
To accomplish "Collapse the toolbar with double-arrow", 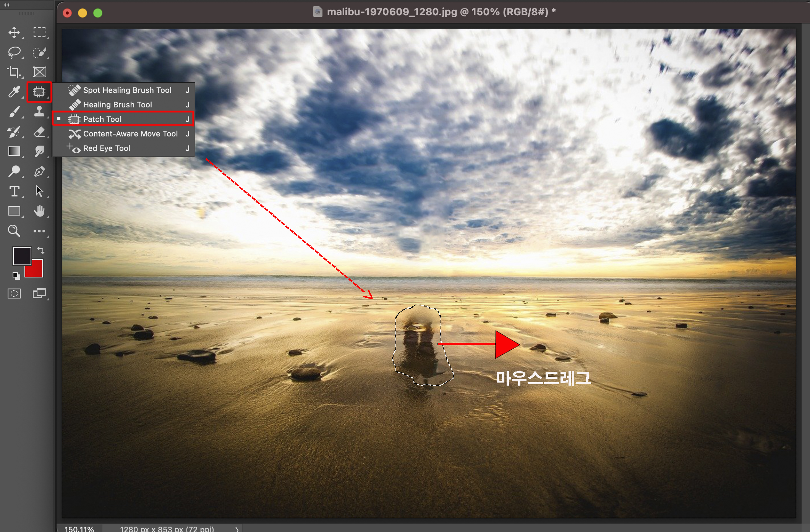I will pos(7,5).
